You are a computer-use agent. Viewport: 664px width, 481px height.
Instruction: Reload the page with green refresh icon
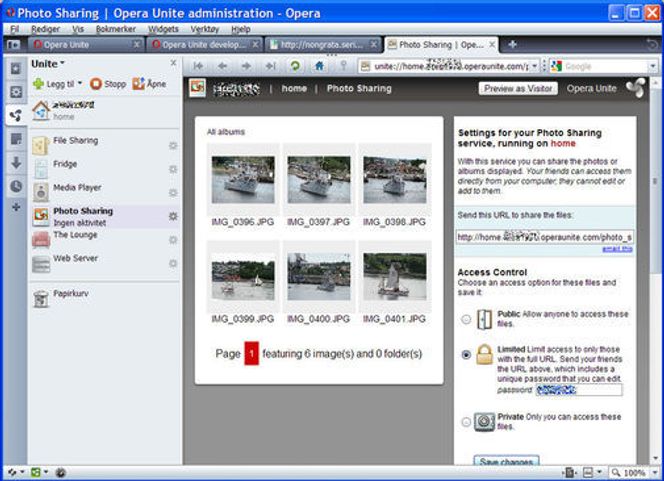pos(295,66)
